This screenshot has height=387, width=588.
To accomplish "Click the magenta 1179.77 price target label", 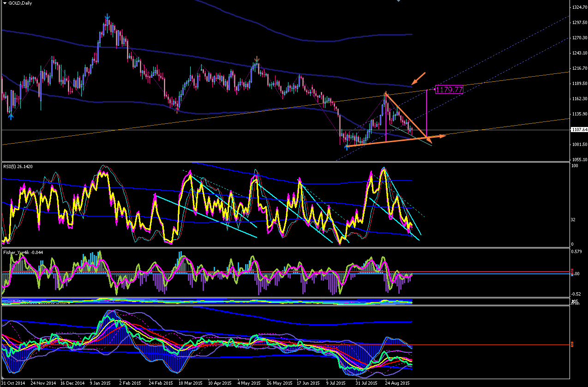I will (x=449, y=90).
